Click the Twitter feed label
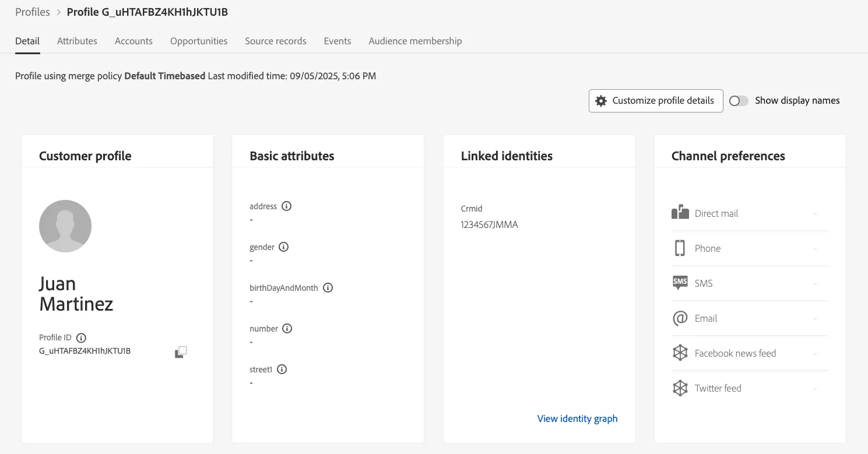 pyautogui.click(x=718, y=388)
